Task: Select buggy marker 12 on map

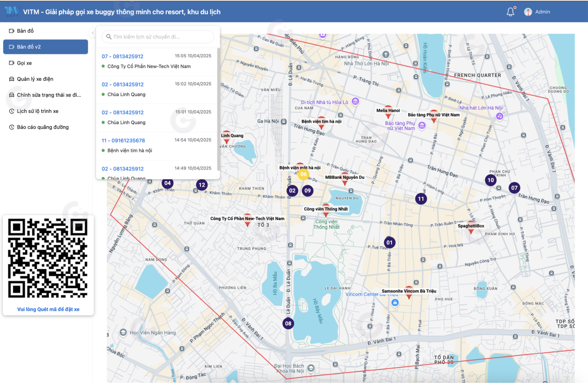Action: pos(202,185)
